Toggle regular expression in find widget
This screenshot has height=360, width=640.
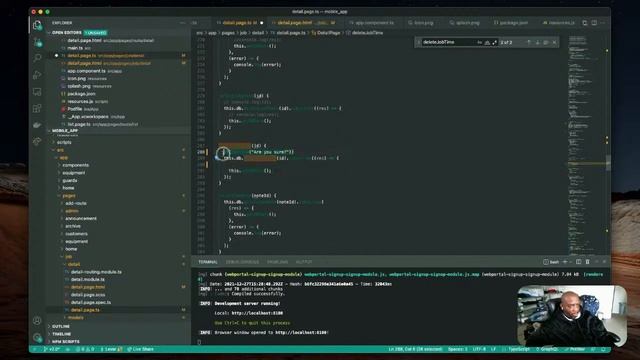tap(494, 42)
